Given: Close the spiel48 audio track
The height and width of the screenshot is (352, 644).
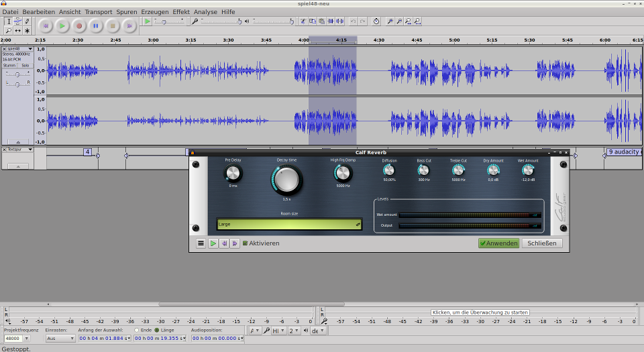Looking at the screenshot, I should point(5,49).
